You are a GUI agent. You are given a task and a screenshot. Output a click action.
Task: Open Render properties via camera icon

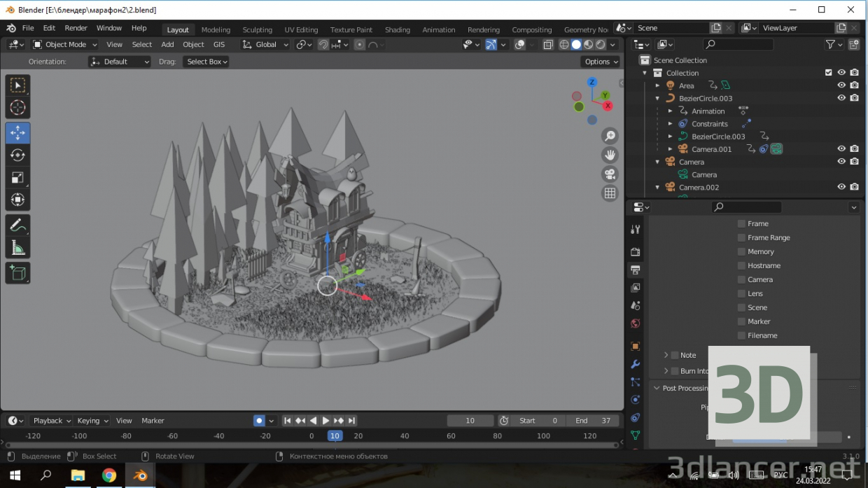click(x=634, y=252)
